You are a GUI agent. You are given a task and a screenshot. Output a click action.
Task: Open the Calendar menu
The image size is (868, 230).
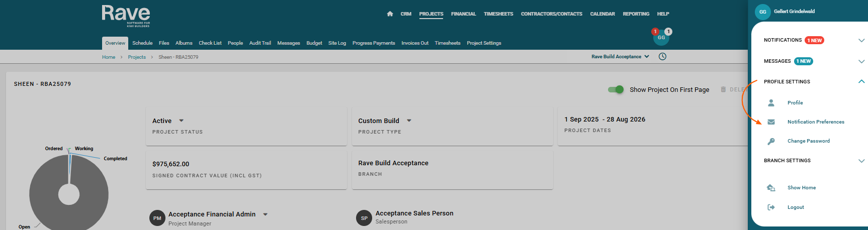click(x=602, y=14)
